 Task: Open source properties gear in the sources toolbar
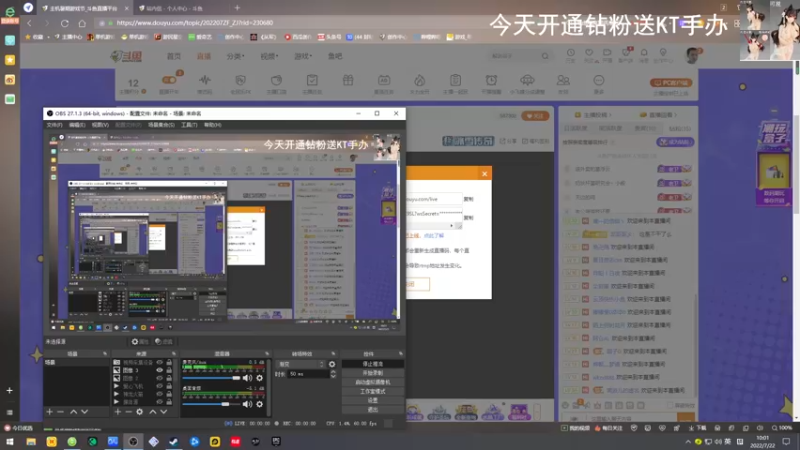140,412
